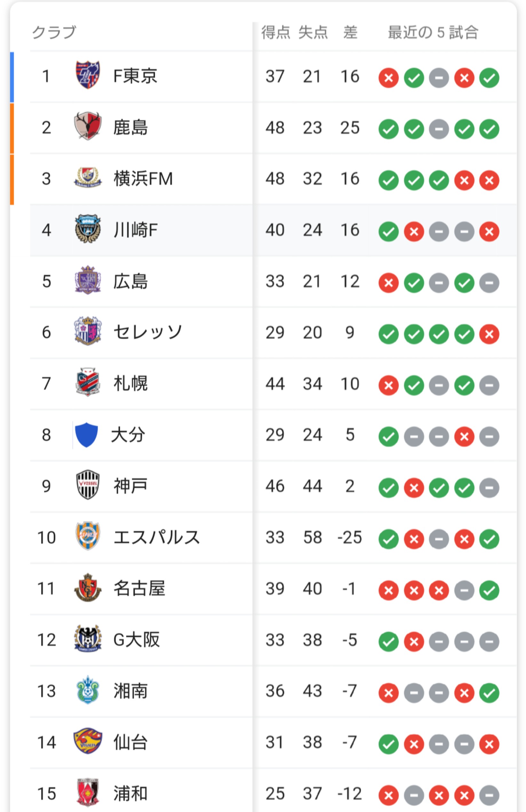Click the 横浜FM team emblem
This screenshot has height=812, width=526.
tap(88, 177)
